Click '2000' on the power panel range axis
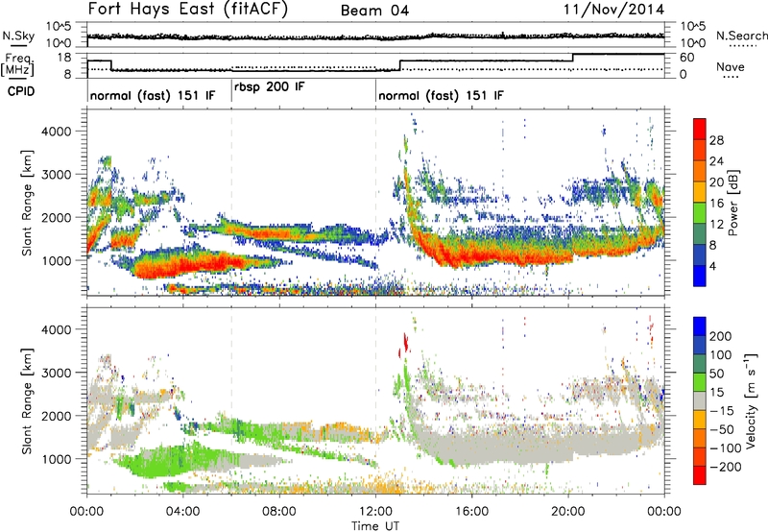The height and width of the screenshot is (532, 768). (x=56, y=217)
